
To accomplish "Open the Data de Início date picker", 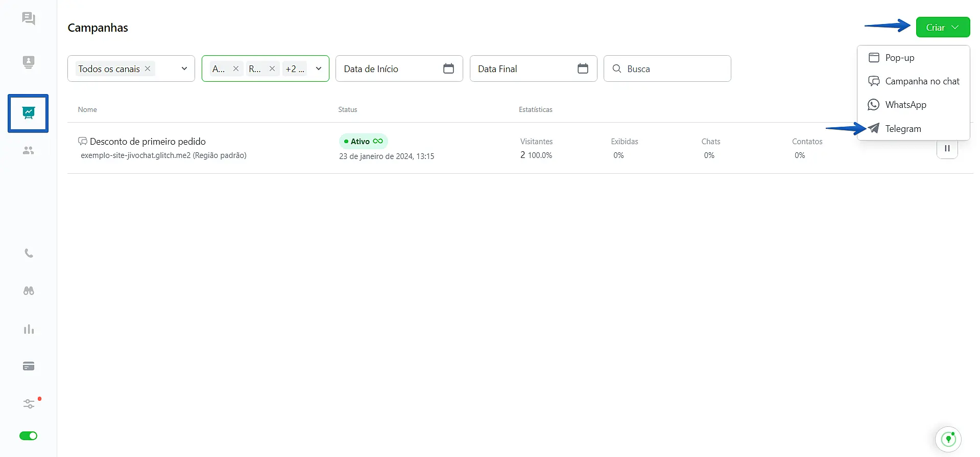I will (399, 69).
